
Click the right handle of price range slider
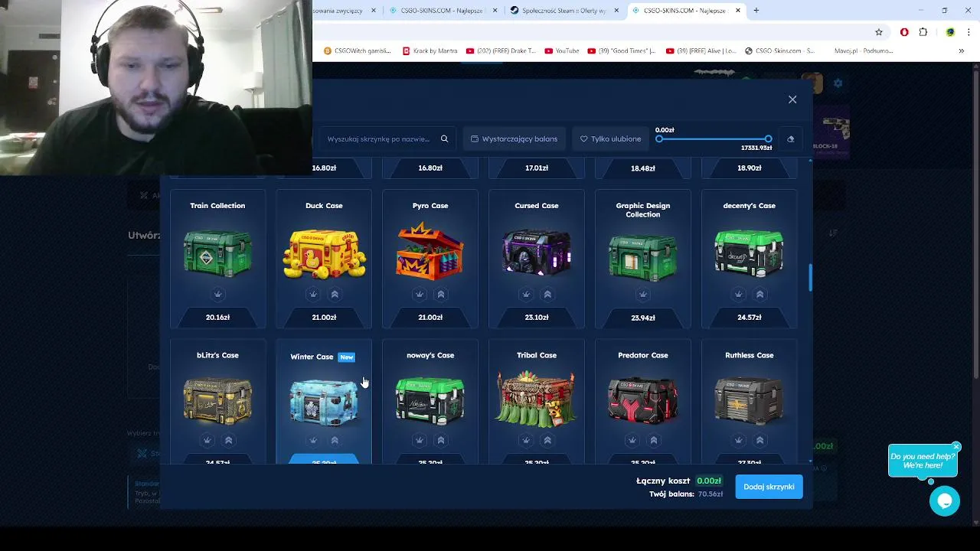(769, 139)
